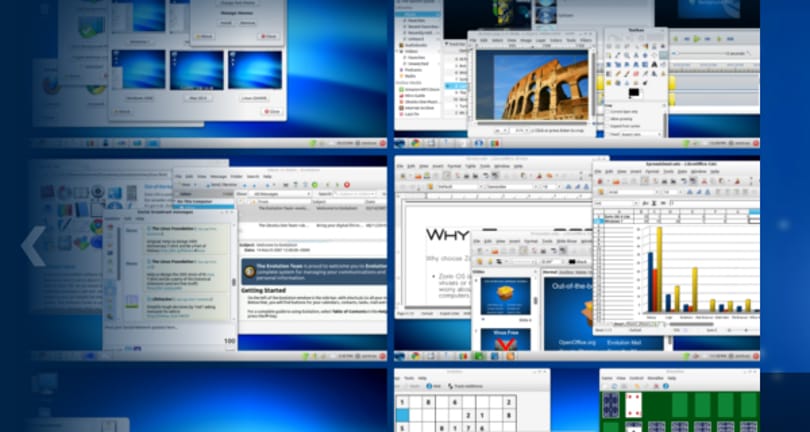Start playback with green play button in media player

(697, 39)
